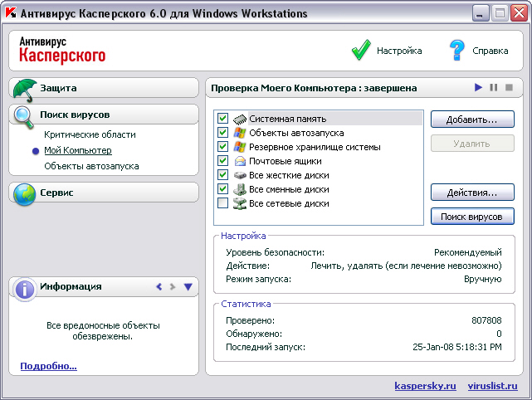532x400 pixels.
Task: Open the Действия... button
Action: pos(472,193)
